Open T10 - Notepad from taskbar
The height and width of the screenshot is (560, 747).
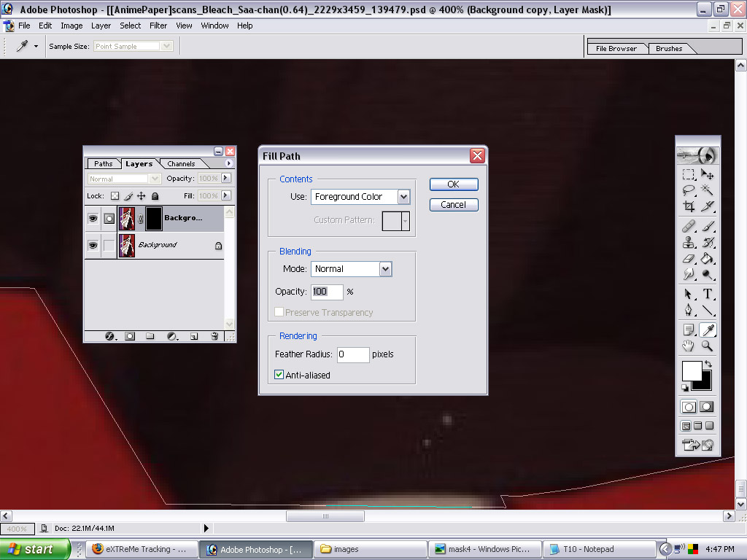[x=600, y=549]
